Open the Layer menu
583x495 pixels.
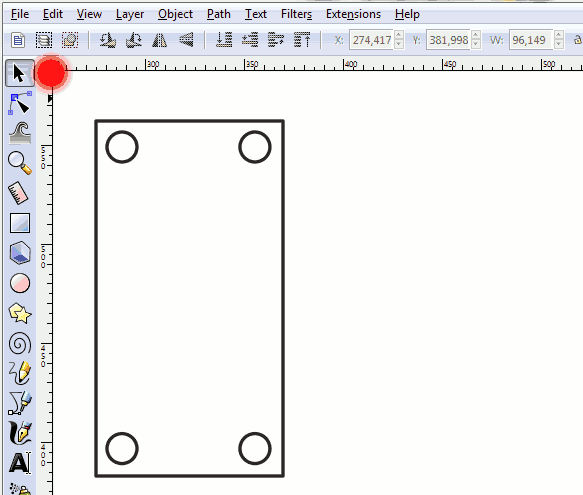[x=130, y=14]
